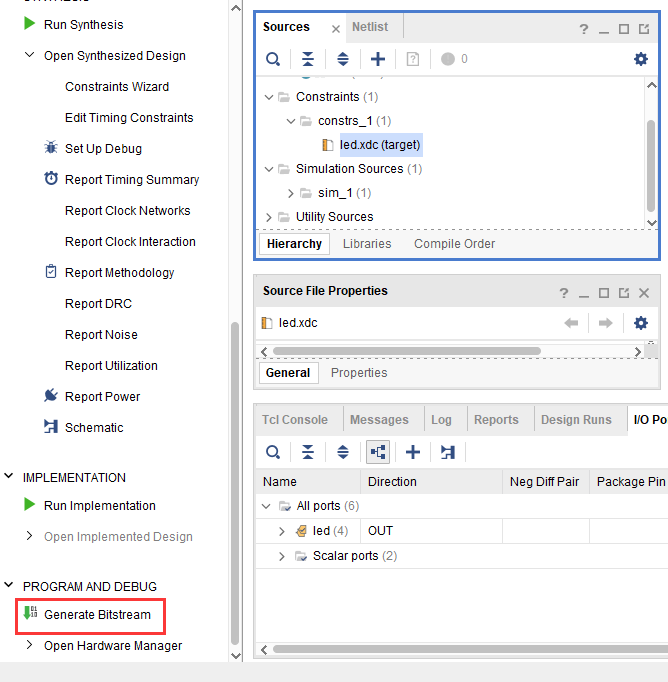The image size is (668, 682).
Task: Expand all items in Sources panel
Action: 343,59
